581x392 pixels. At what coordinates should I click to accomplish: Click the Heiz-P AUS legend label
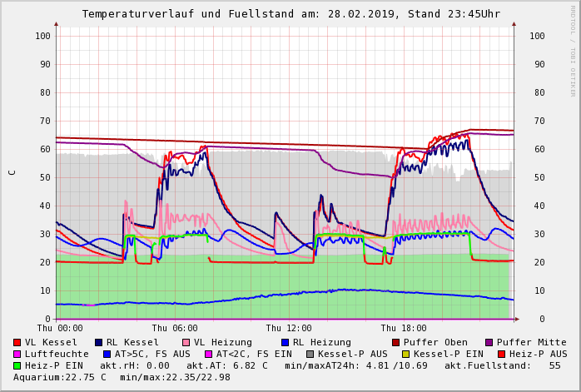[538, 355]
